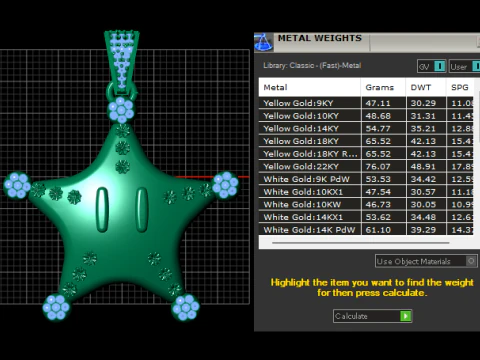Enable the Use Object Materials option

pos(471,261)
